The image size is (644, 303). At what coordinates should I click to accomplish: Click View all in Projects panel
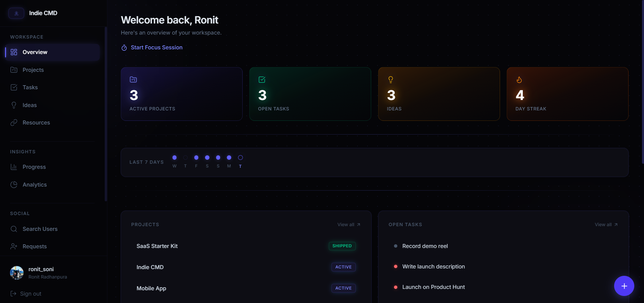click(349, 224)
